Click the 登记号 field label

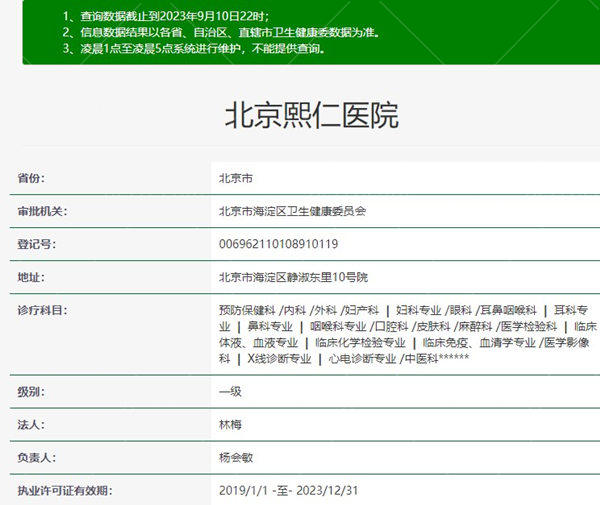coord(36,244)
